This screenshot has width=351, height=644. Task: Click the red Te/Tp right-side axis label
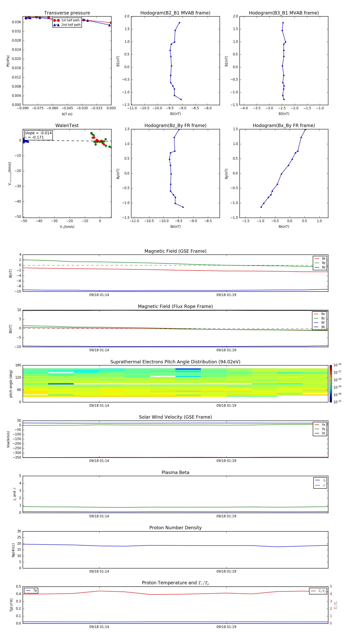click(x=336, y=605)
